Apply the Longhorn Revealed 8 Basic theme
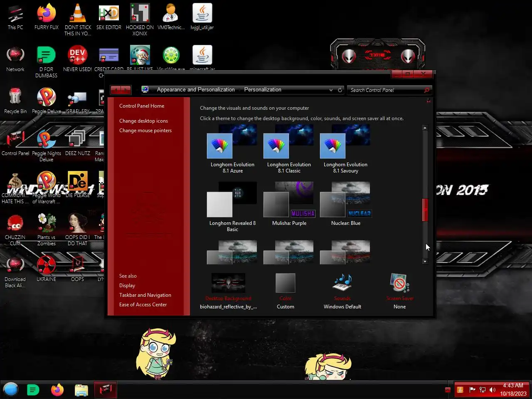This screenshot has height=399, width=532. [232, 207]
